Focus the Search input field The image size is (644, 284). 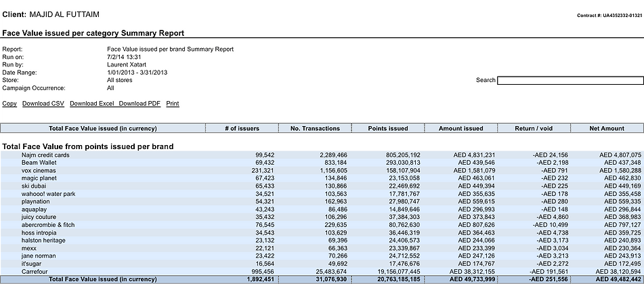[x=570, y=81]
